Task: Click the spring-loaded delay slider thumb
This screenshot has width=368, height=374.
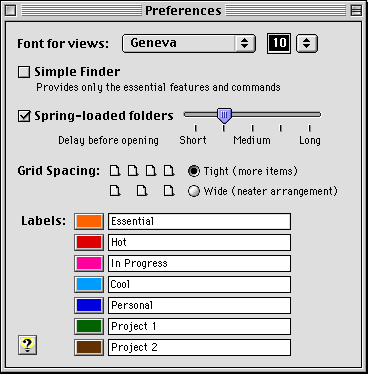Action: tap(224, 115)
